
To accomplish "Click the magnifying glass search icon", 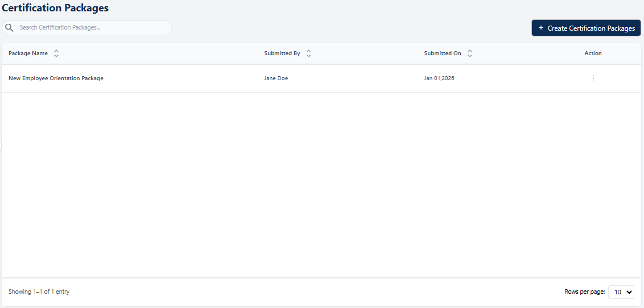I will [9, 28].
